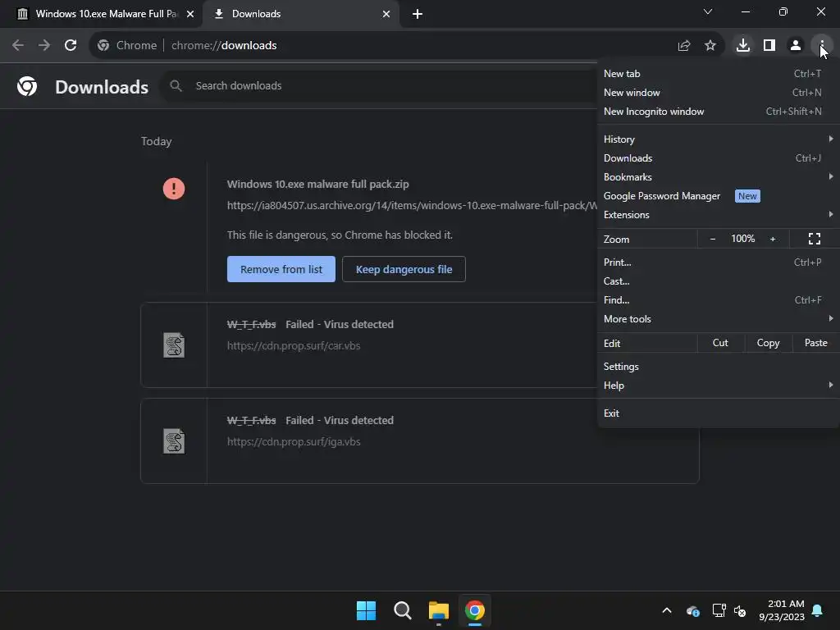This screenshot has width=840, height=630.
Task: Click the chrome://downloads address bar
Action: pos(407,46)
